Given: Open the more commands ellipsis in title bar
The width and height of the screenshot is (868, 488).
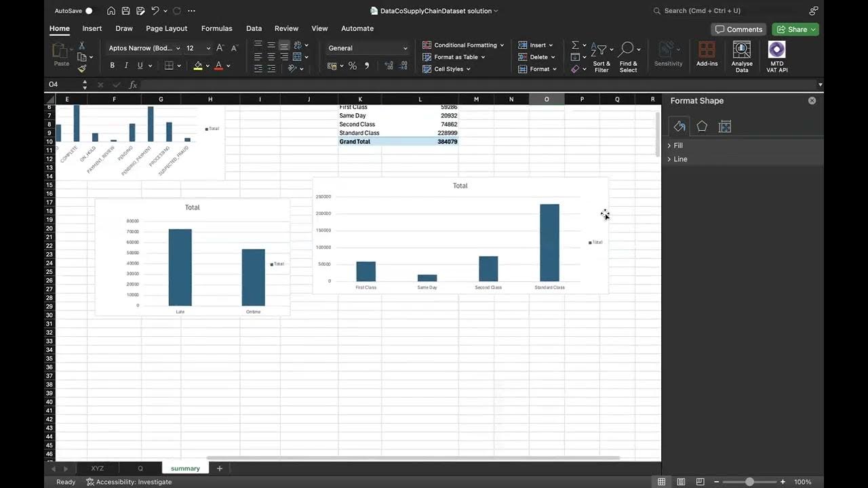Looking at the screenshot, I should [x=192, y=11].
